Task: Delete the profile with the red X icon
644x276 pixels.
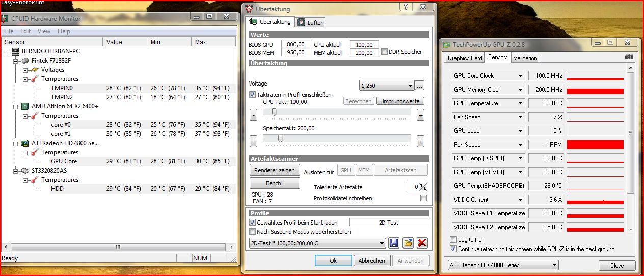Action: coord(422,243)
